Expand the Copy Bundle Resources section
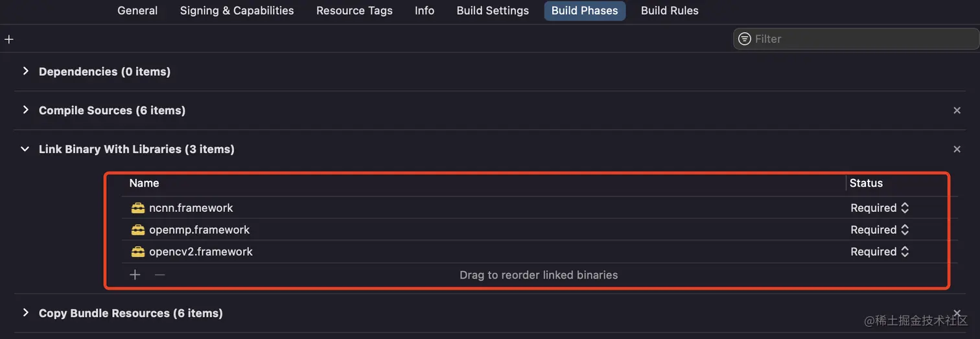Viewport: 980px width, 339px height. tap(26, 313)
